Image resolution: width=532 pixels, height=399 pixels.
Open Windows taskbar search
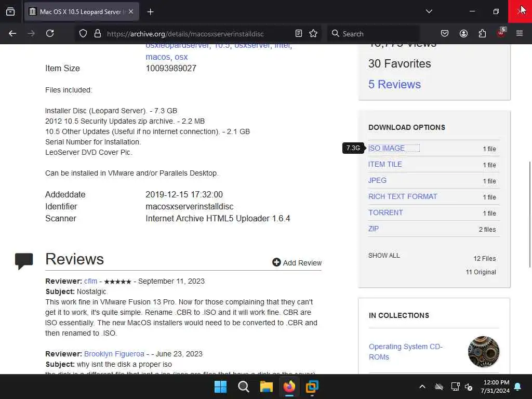pyautogui.click(x=243, y=387)
